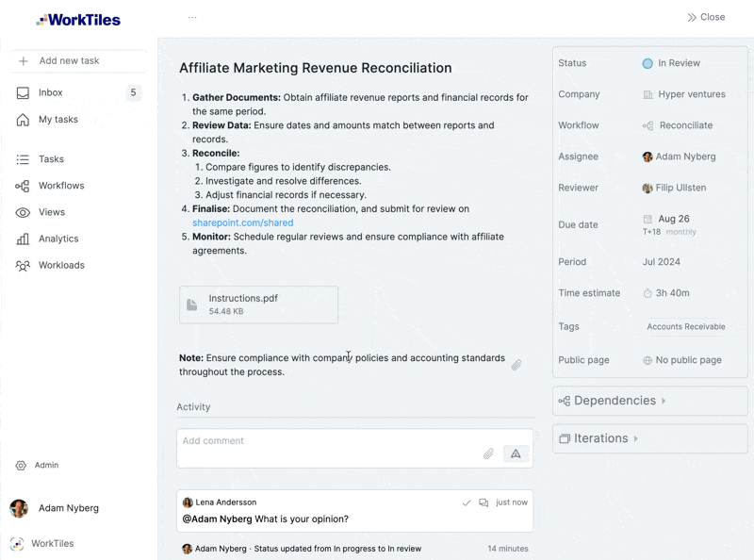The width and height of the screenshot is (754, 560).
Task: Click the send comment arrow button
Action: click(516, 453)
